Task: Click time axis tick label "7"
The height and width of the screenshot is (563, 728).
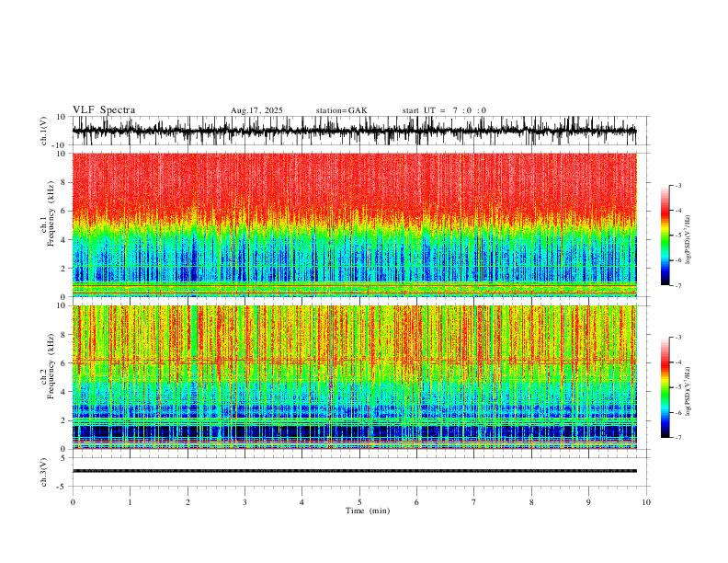Action: 474,502
